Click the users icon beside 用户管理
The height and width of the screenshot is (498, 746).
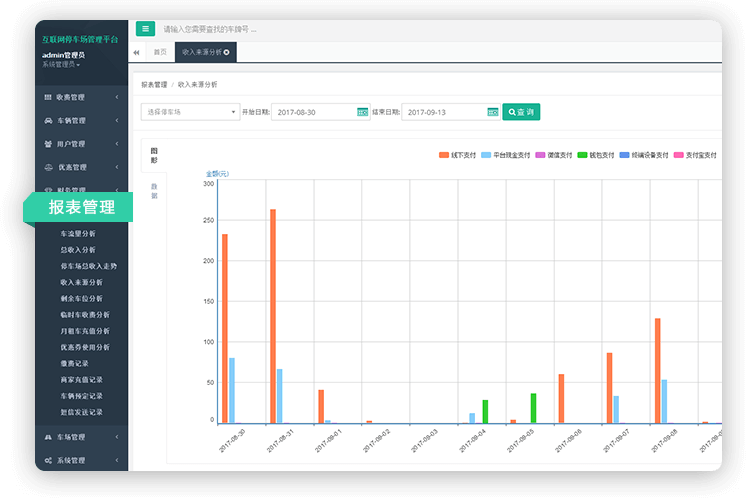[x=48, y=144]
